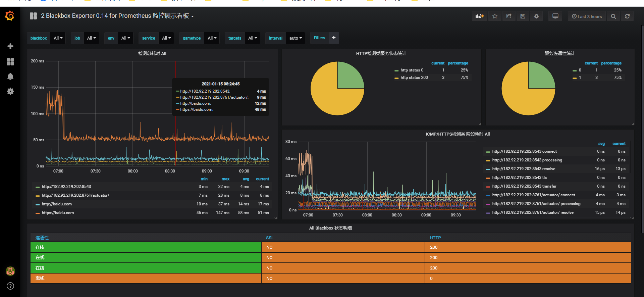Toggle http://baidu.com series in legend

click(x=57, y=204)
